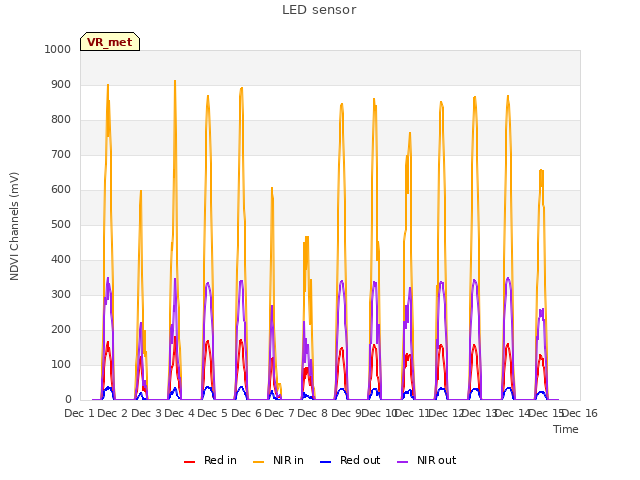
Task: Click the Dec 3 x-axis label
Action: tap(146, 413)
